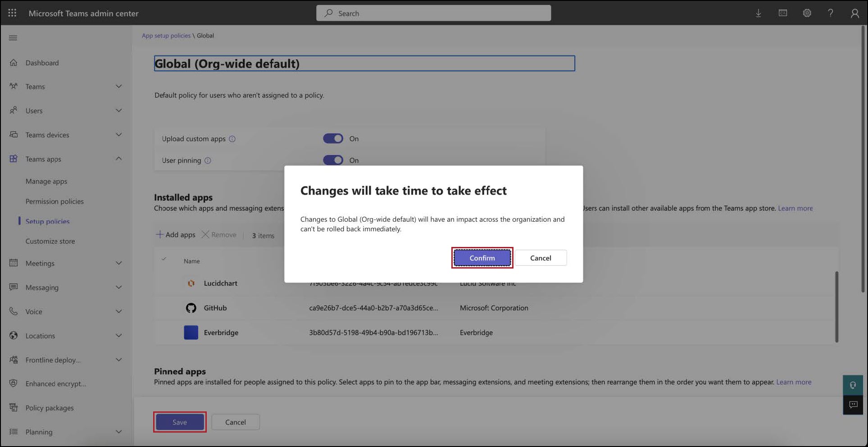The width and height of the screenshot is (868, 447).
Task: Toggle the User pinning switch
Action: point(333,160)
